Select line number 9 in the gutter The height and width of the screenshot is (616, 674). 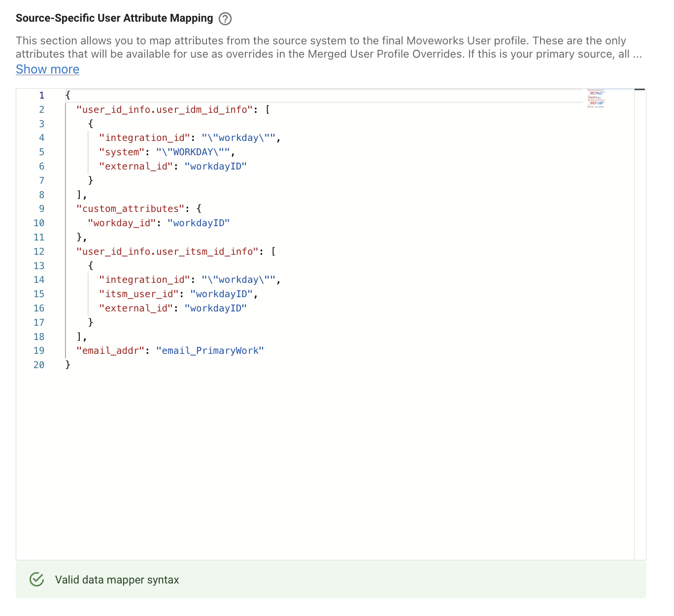click(x=41, y=209)
